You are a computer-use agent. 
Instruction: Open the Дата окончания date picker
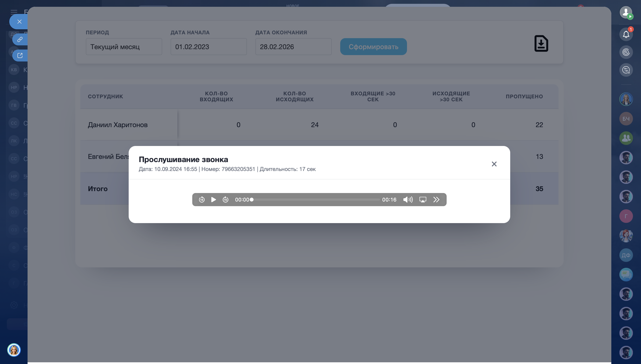(293, 47)
